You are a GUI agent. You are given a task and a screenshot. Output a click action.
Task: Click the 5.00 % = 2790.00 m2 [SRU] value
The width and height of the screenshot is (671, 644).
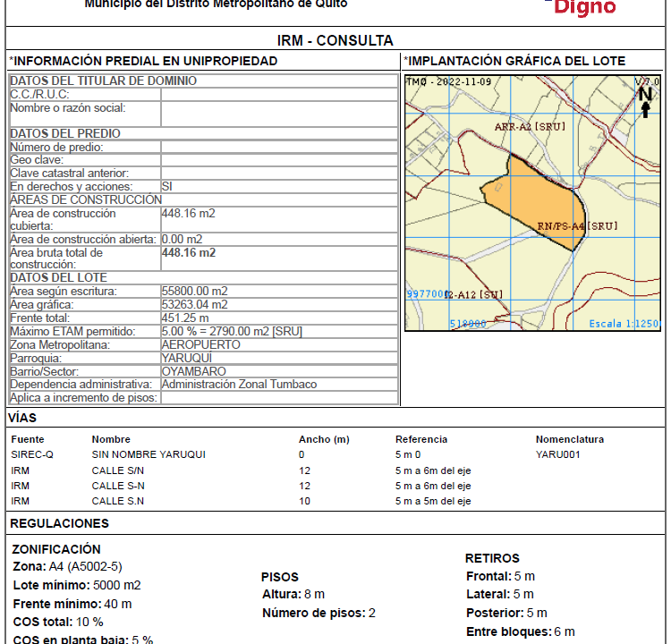(x=232, y=331)
